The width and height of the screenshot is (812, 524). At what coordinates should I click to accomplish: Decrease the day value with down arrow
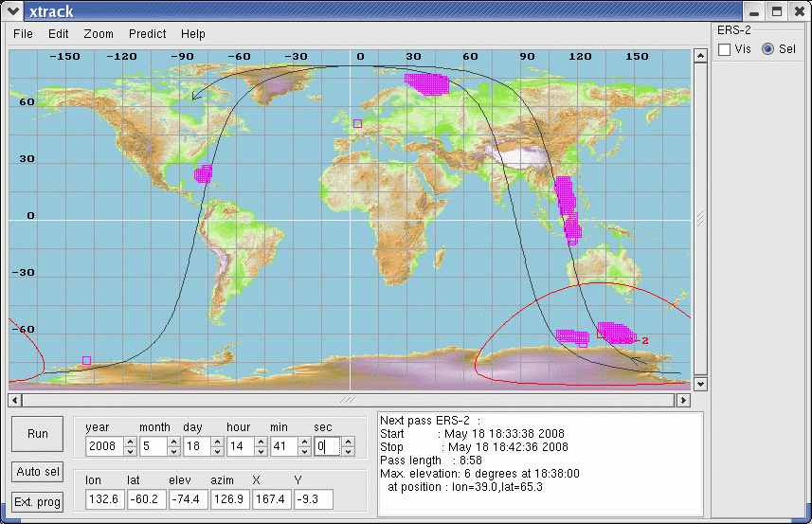218,451
